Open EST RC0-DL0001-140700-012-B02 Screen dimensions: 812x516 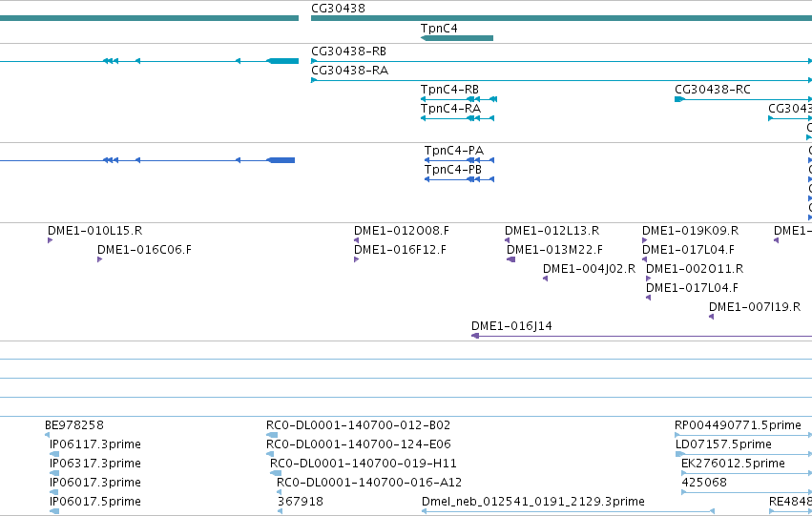pyautogui.click(x=359, y=425)
